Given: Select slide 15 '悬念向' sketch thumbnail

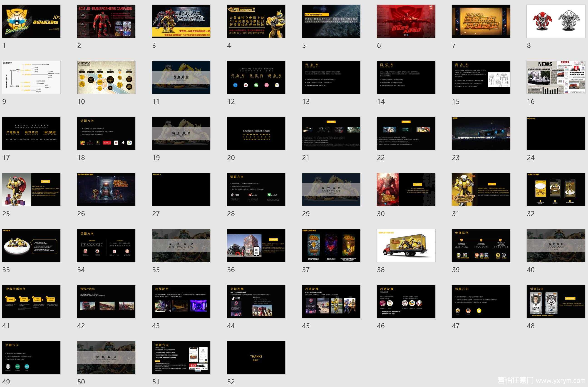Looking at the screenshot, I should 481,77.
